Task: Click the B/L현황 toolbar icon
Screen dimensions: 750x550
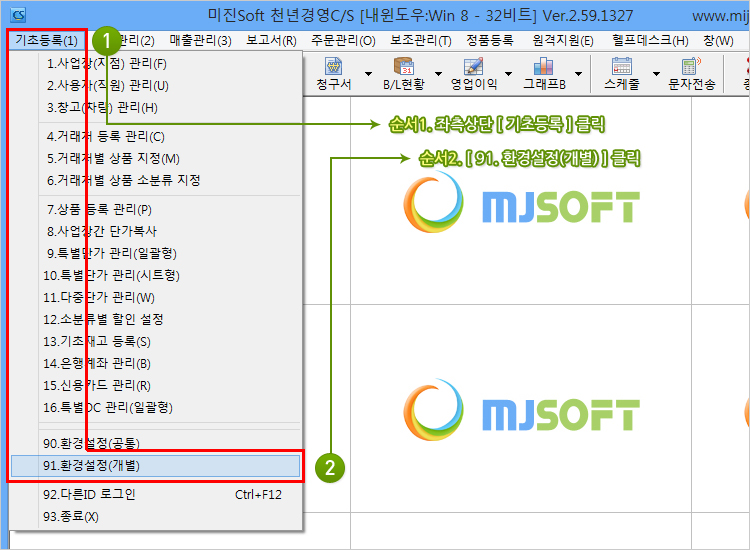Action: 404,74
